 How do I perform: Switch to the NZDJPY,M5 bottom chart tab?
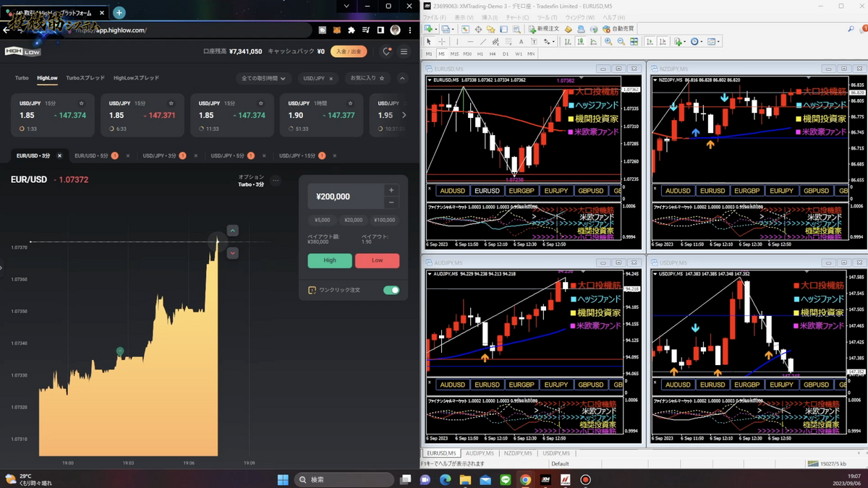pyautogui.click(x=518, y=453)
